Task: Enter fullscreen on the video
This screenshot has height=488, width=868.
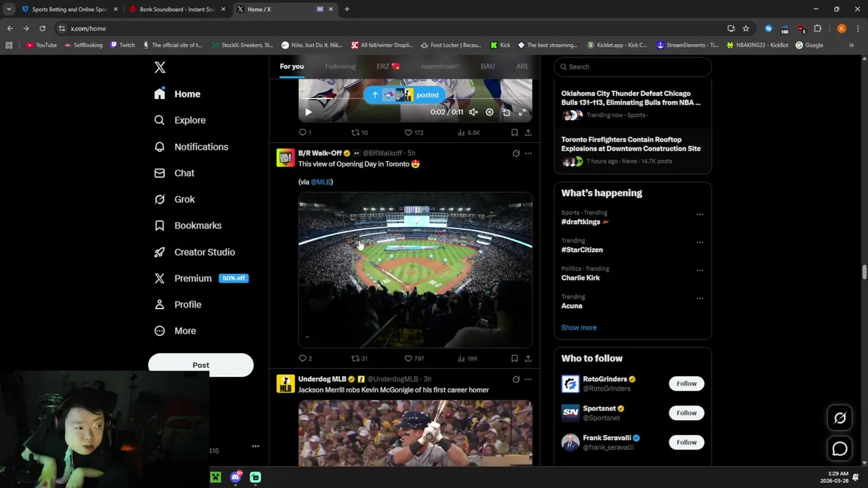Action: pyautogui.click(x=522, y=113)
